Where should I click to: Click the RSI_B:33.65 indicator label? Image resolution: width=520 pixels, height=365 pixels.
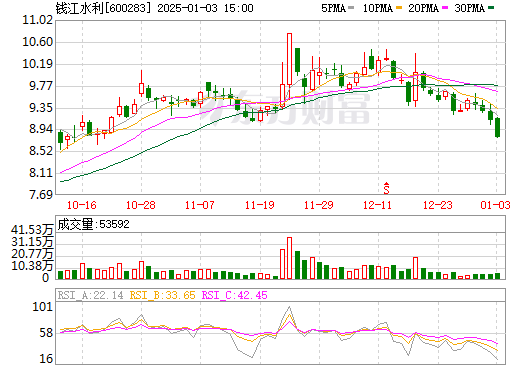point(162,295)
